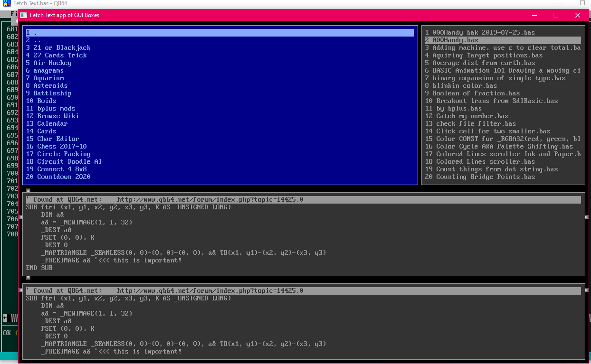Click the left edge handle of the first code box

[20, 217]
